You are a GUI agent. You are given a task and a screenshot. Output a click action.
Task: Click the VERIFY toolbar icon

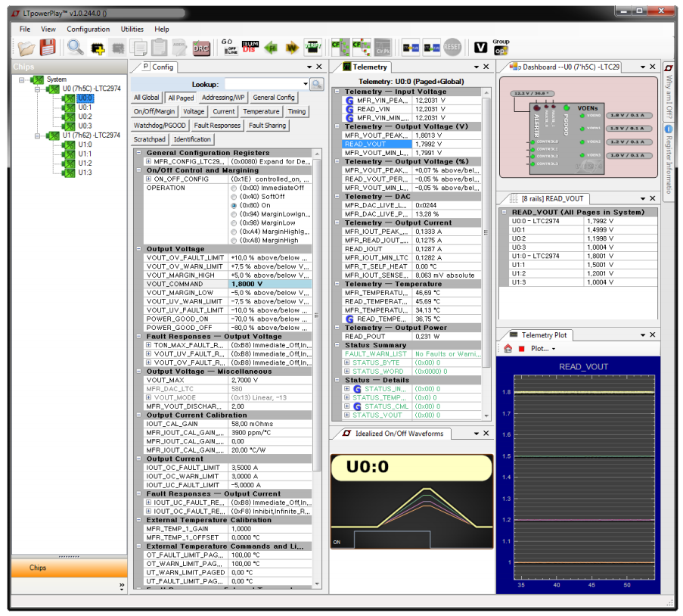click(312, 48)
